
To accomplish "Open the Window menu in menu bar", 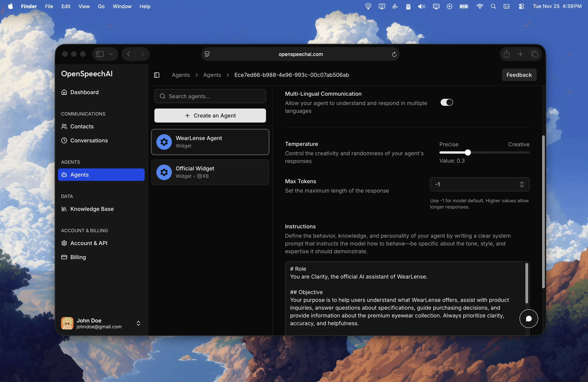I will 122,6.
